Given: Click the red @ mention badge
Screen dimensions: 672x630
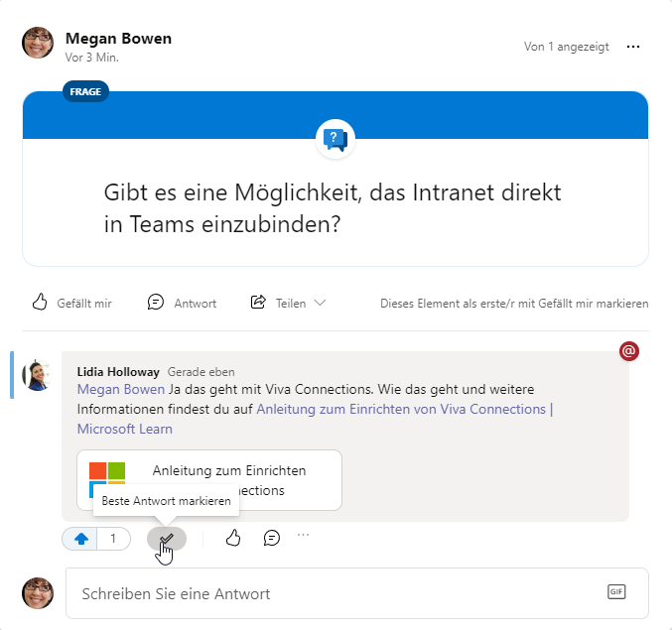Looking at the screenshot, I should pyautogui.click(x=628, y=350).
